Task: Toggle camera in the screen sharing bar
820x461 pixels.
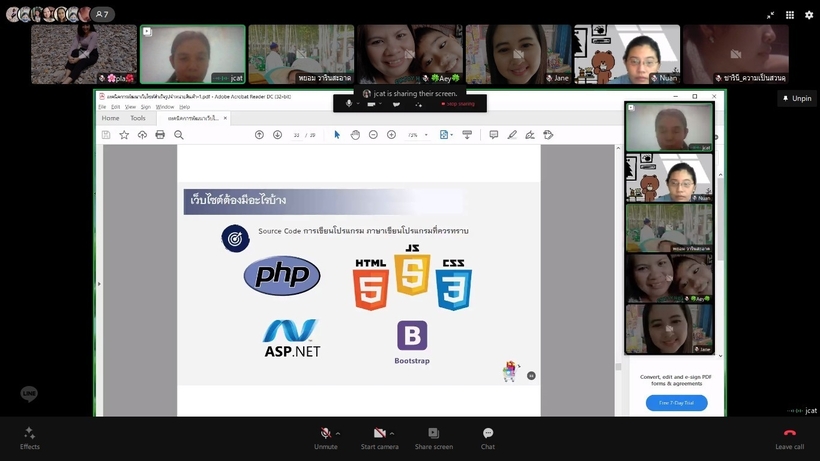Action: (x=371, y=104)
